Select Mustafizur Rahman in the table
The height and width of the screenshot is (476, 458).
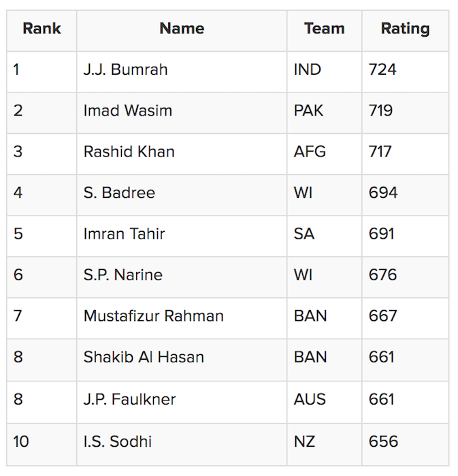coord(153,316)
